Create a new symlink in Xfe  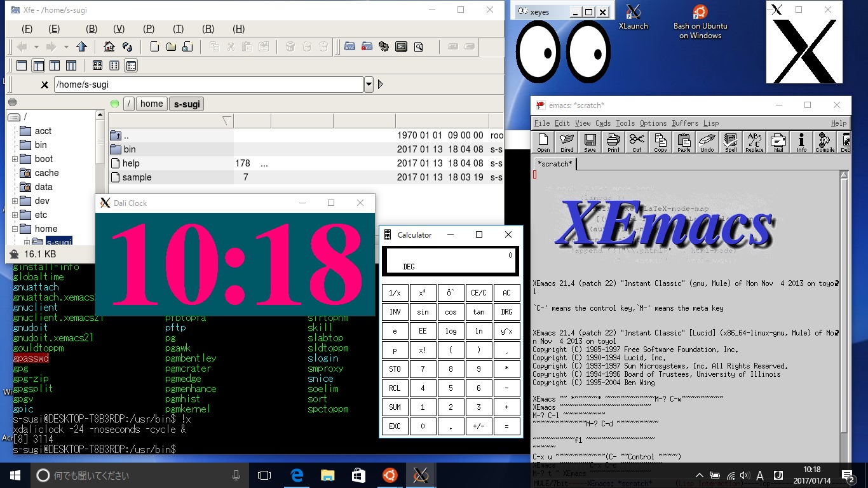pyautogui.click(x=187, y=46)
